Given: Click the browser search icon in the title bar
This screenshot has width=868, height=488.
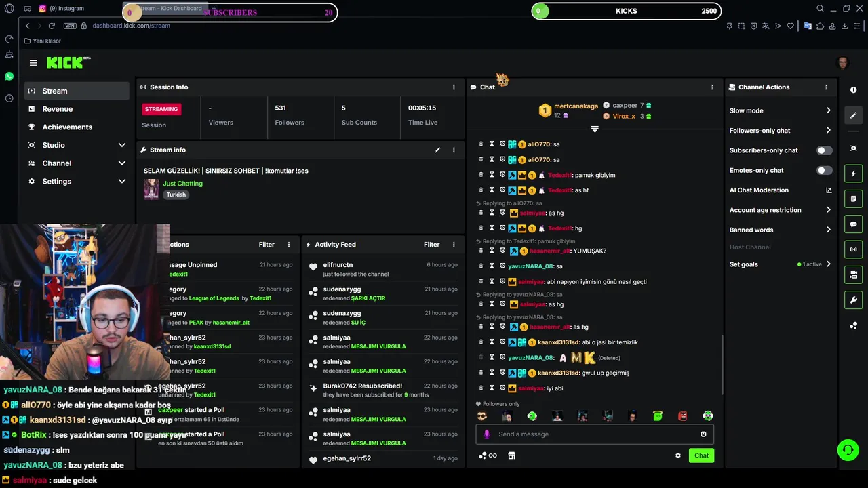Looking at the screenshot, I should pos(820,9).
